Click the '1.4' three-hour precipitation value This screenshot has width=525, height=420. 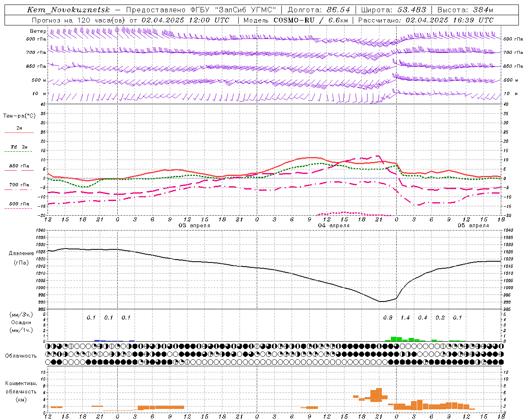click(405, 318)
